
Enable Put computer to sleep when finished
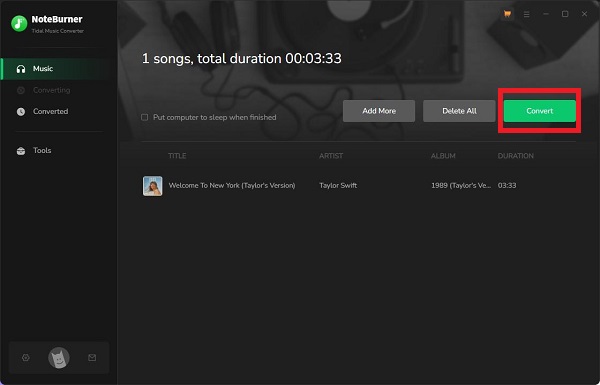[x=145, y=117]
